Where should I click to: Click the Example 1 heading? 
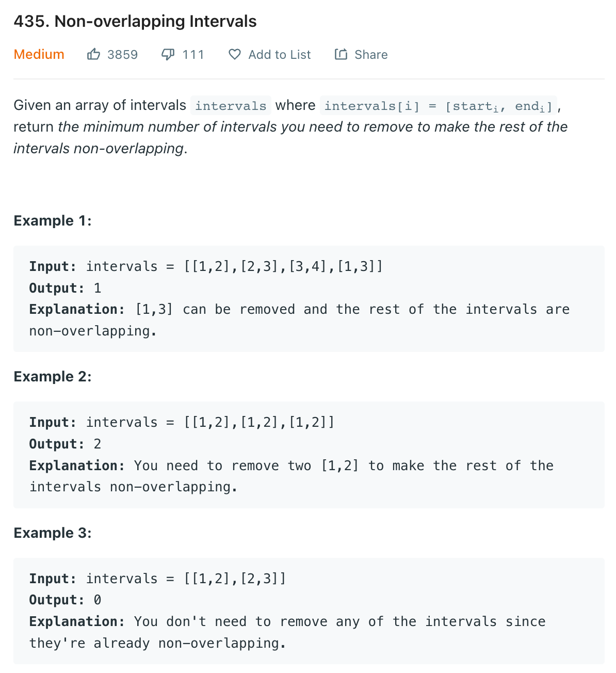(x=53, y=221)
